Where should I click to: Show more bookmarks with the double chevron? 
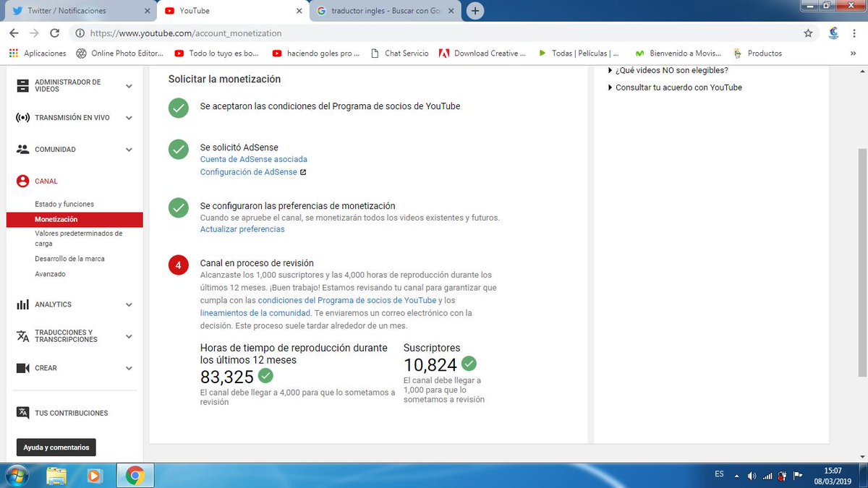[x=853, y=53]
